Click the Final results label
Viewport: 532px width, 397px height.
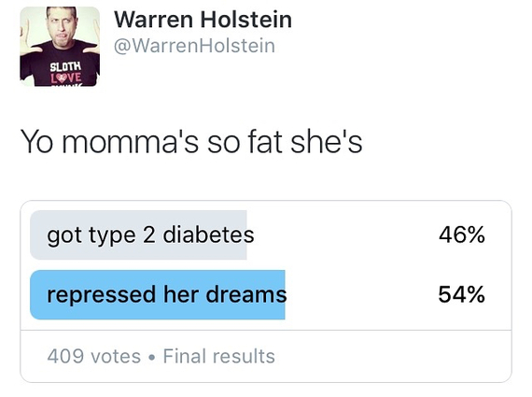[x=218, y=356]
